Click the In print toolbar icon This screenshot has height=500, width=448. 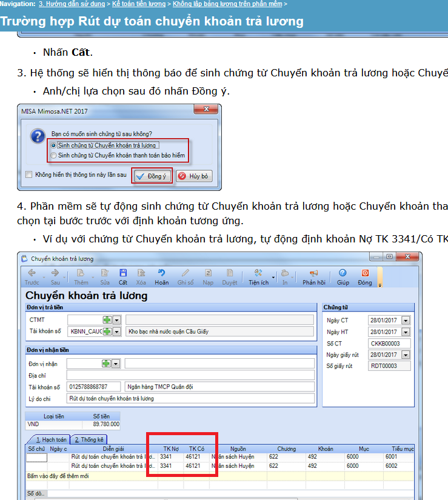(285, 273)
